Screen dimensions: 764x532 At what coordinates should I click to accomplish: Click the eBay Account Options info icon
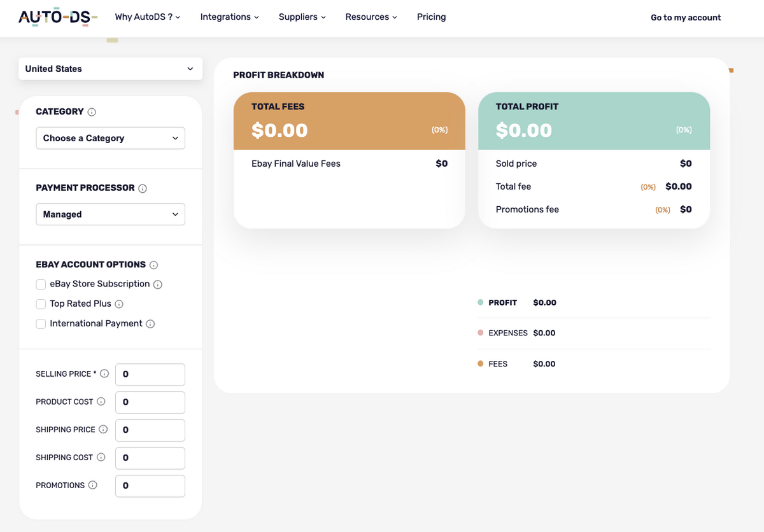coord(153,264)
